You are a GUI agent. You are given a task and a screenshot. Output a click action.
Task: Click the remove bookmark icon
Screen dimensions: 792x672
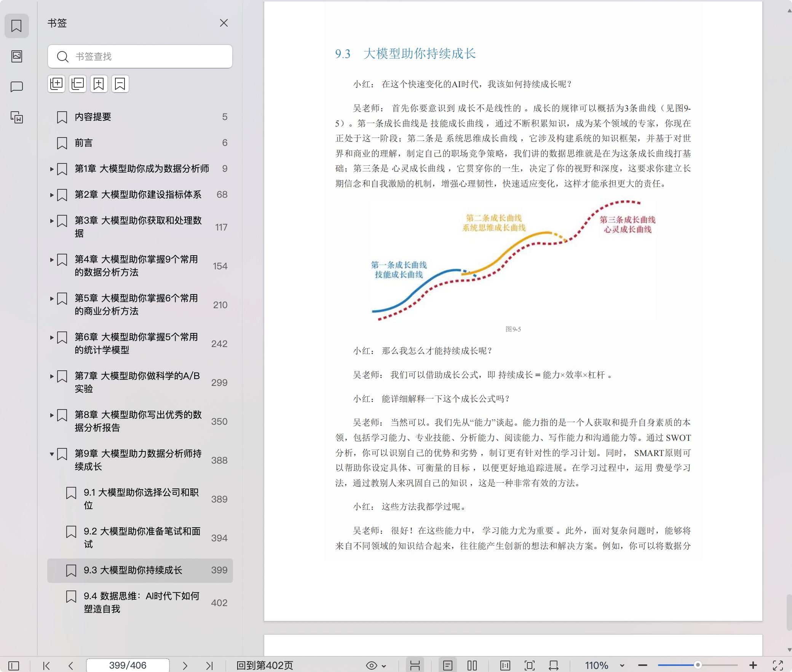(120, 84)
